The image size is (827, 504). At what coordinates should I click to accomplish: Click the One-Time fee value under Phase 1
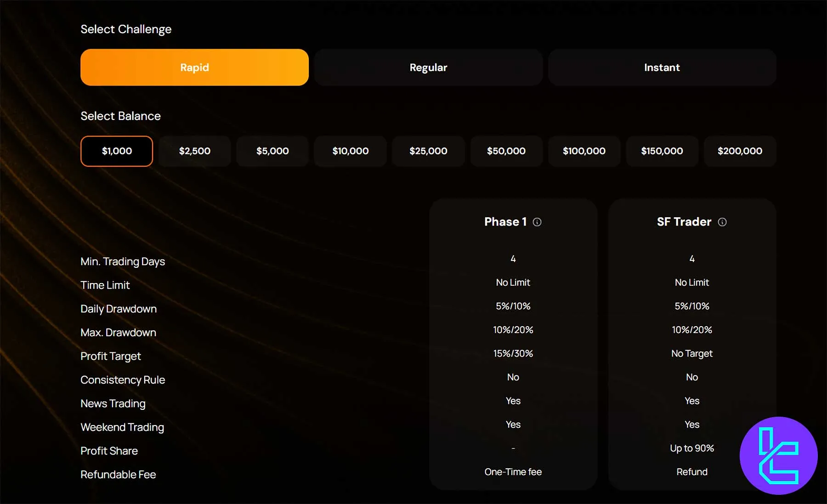point(513,471)
